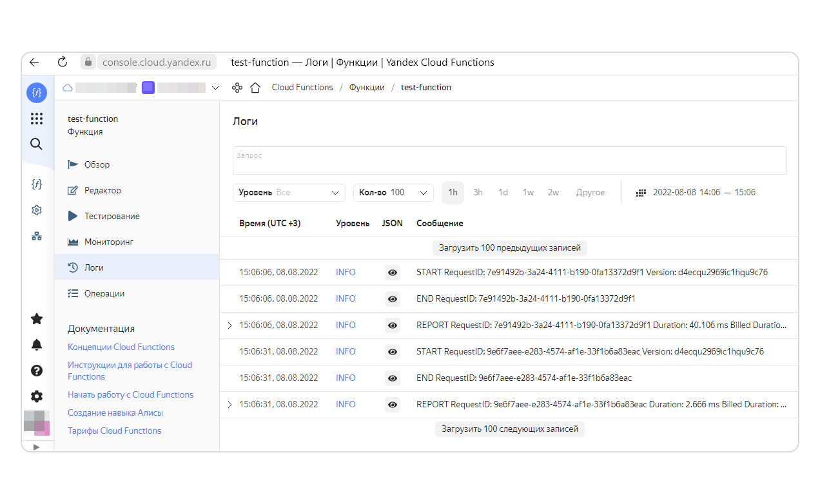Expand the 15:06:31 REPORT log row
This screenshot has width=820, height=504.
[x=230, y=405]
